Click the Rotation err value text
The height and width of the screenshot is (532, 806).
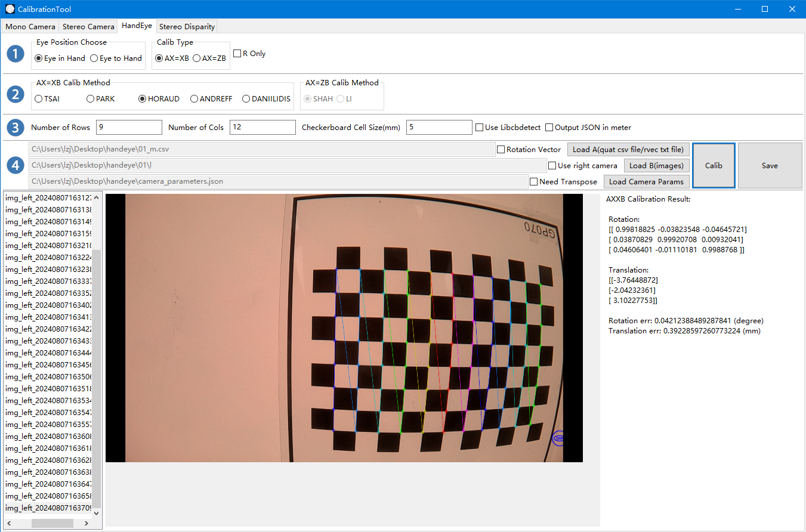coord(686,321)
